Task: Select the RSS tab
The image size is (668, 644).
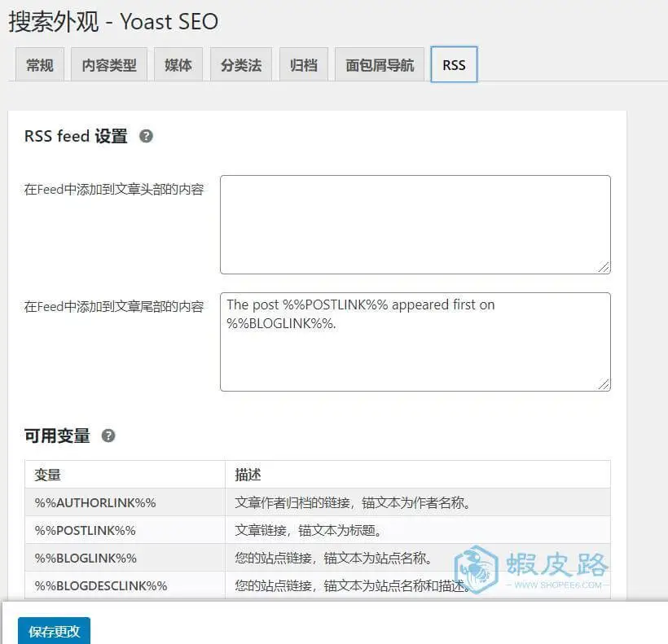Action: coord(454,64)
